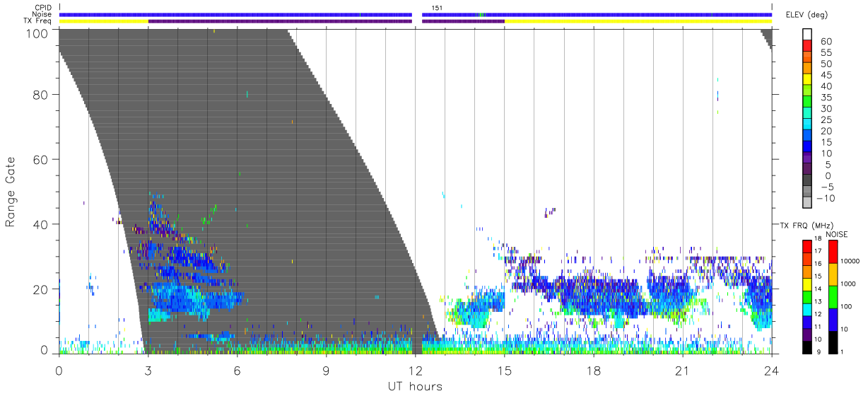Click the '35' label in ELEV legend
The height and width of the screenshot is (401, 868).
tap(825, 98)
